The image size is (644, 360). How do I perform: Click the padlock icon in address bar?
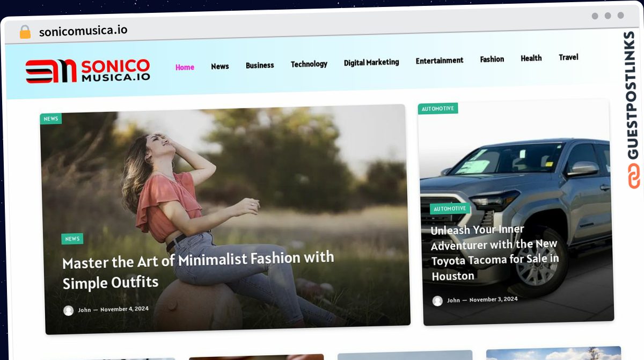pyautogui.click(x=25, y=32)
